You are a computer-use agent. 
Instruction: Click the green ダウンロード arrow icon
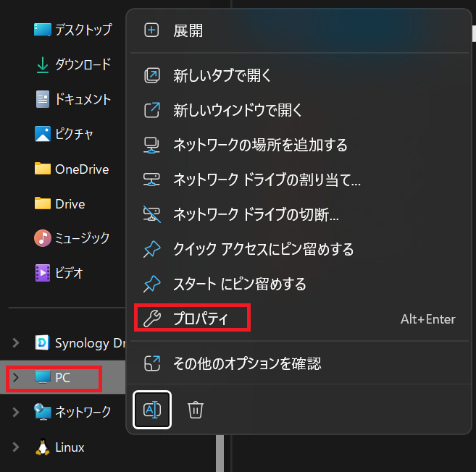[x=43, y=65]
